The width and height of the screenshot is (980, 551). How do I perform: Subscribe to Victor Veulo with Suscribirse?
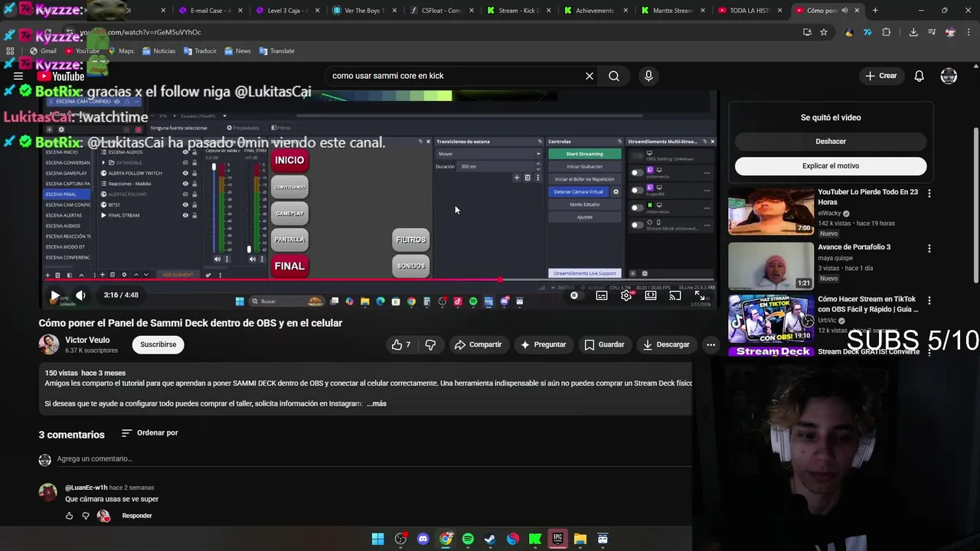158,344
